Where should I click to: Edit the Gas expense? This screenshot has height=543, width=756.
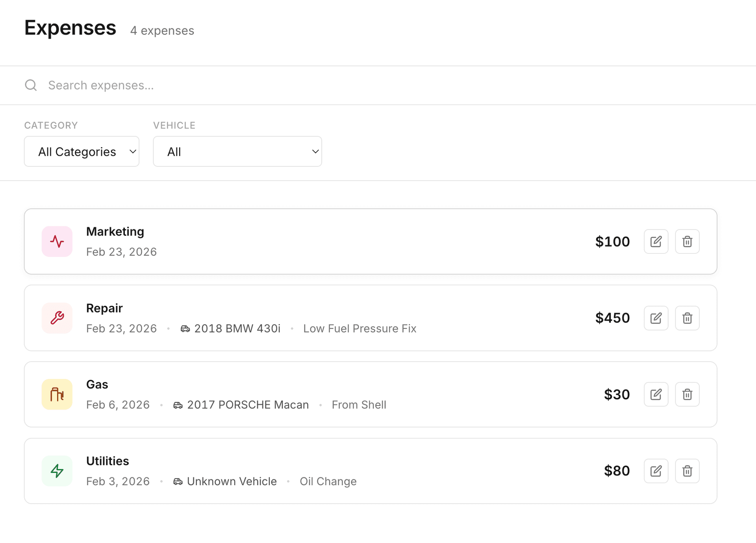tap(656, 394)
